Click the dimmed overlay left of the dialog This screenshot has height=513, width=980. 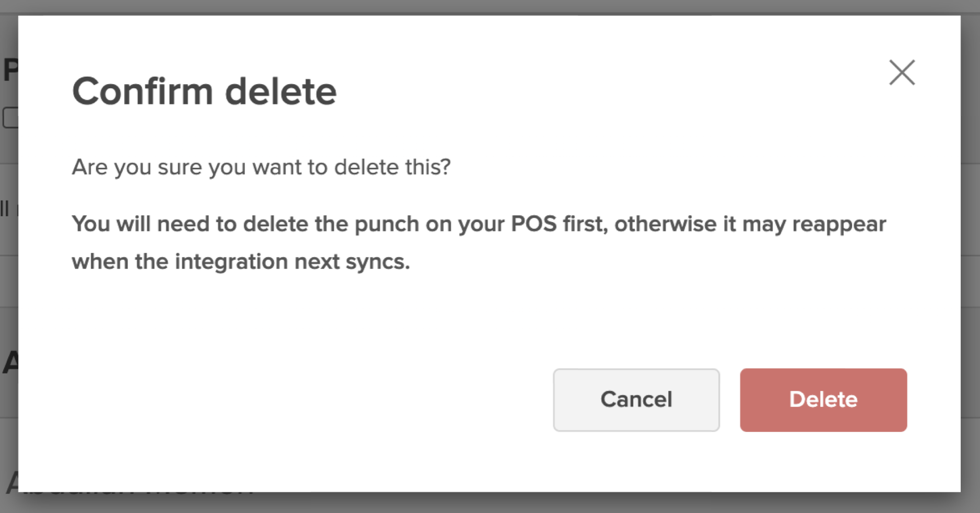8,282
